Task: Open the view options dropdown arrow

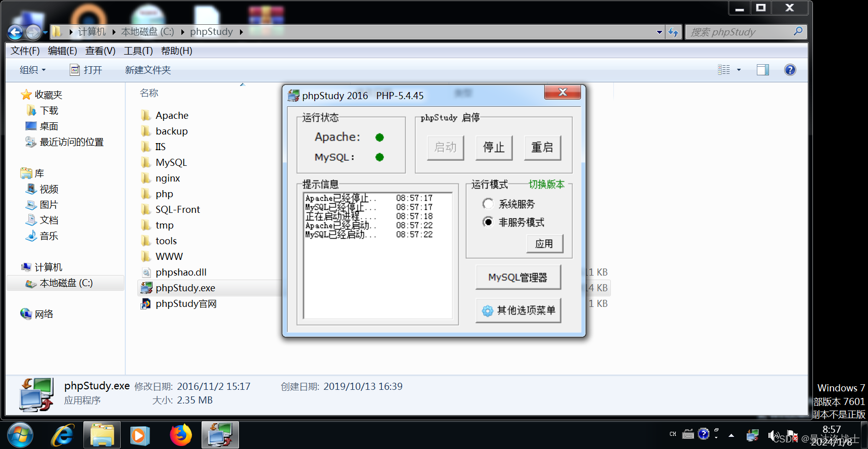Action: [739, 70]
